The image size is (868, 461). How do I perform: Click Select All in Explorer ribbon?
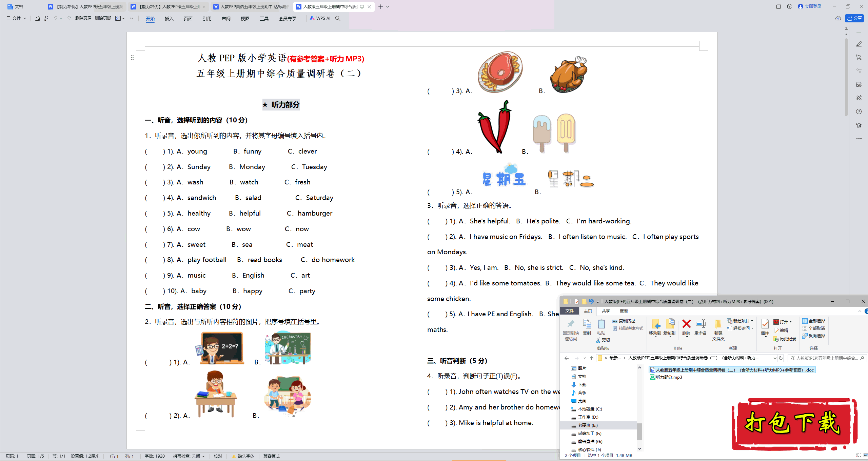pos(814,321)
